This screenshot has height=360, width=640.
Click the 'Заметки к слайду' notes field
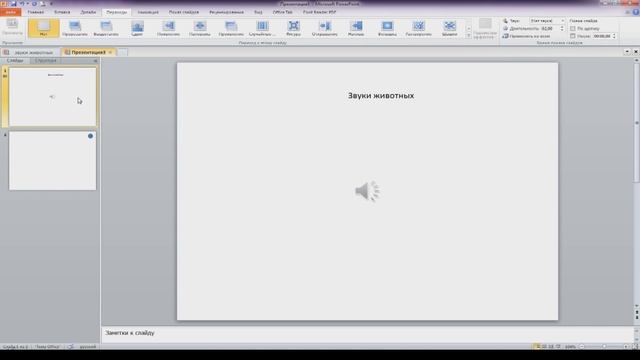click(367, 333)
